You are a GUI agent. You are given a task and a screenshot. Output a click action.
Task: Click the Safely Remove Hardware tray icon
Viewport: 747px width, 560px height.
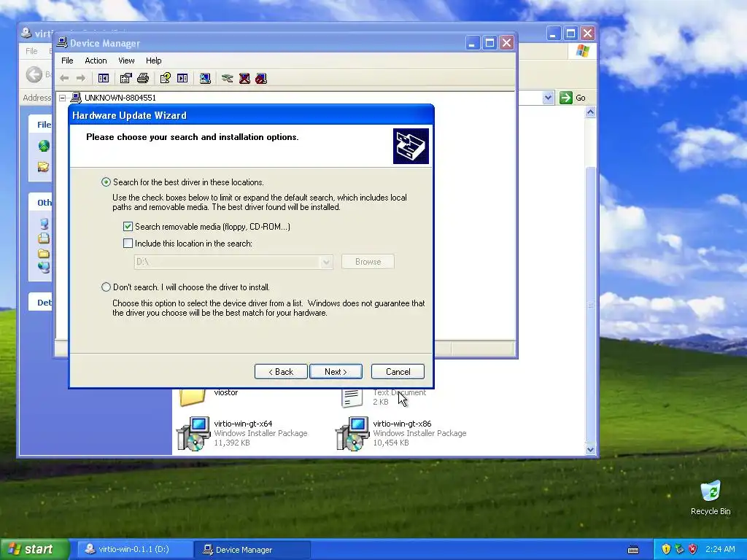(x=679, y=549)
